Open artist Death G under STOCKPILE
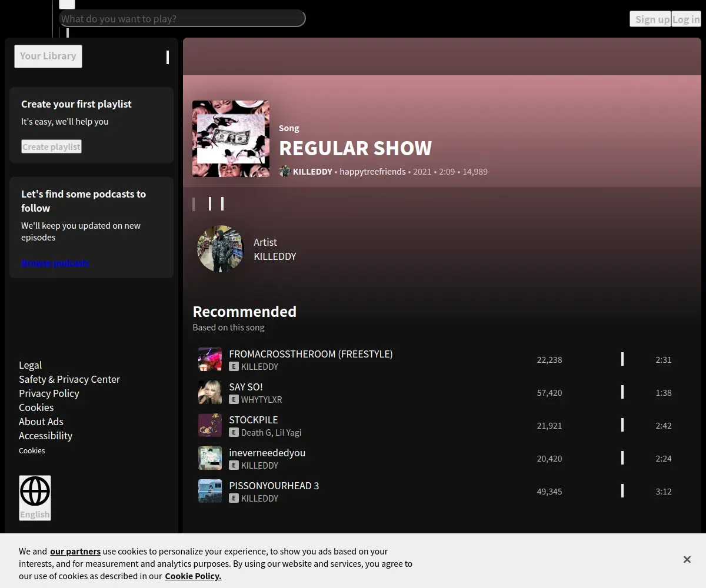 coord(257,433)
